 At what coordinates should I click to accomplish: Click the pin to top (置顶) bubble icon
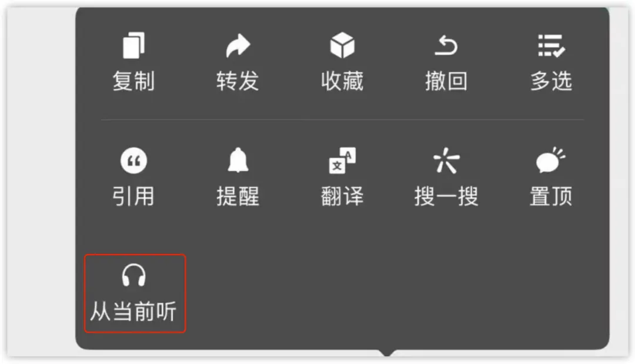[551, 160]
